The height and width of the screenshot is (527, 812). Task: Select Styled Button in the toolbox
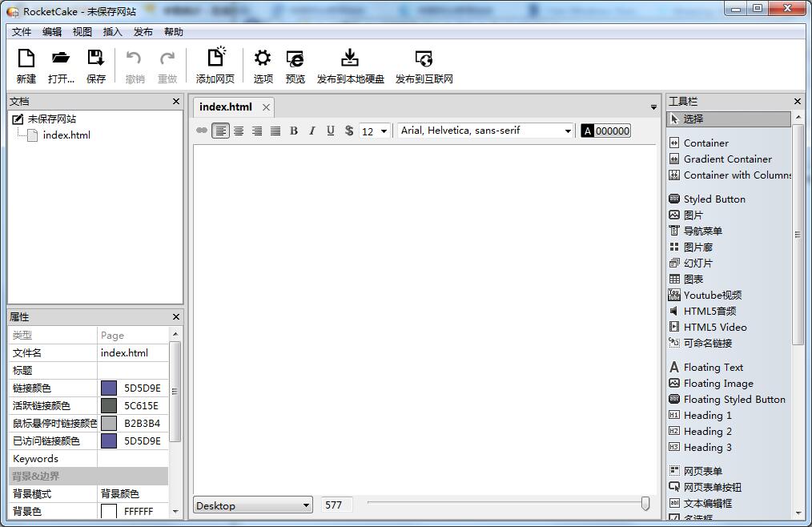click(x=714, y=199)
